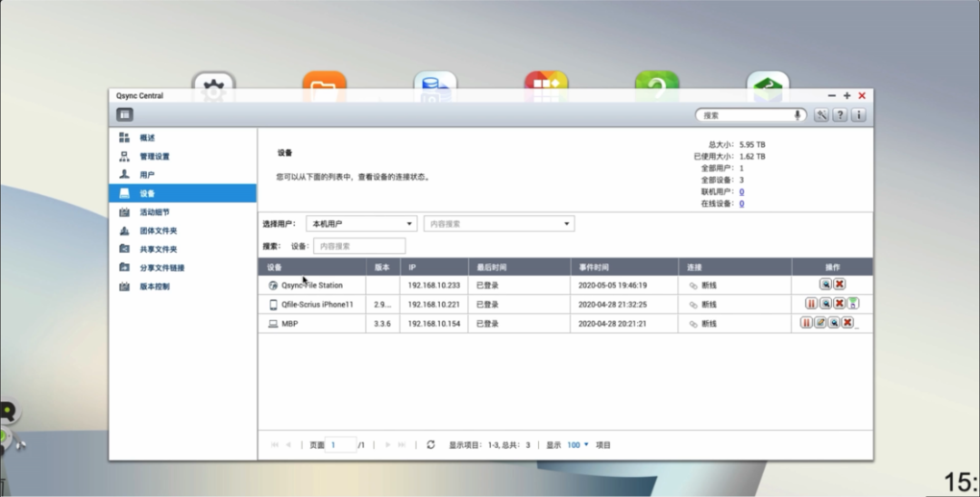Click link icon in Qsync-File Station row

pyautogui.click(x=693, y=286)
